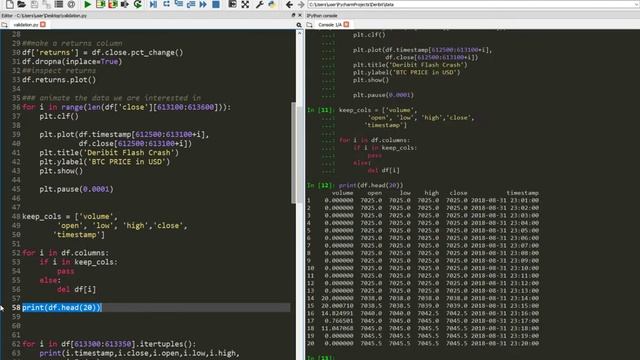Open the editor options menu icon
The height and width of the screenshot is (360, 640).
299,25
